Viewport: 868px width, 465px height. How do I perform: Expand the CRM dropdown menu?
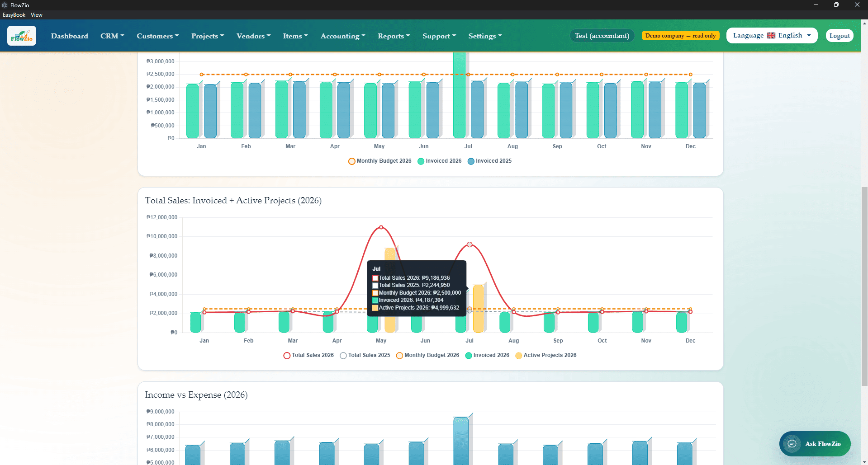[x=112, y=36]
